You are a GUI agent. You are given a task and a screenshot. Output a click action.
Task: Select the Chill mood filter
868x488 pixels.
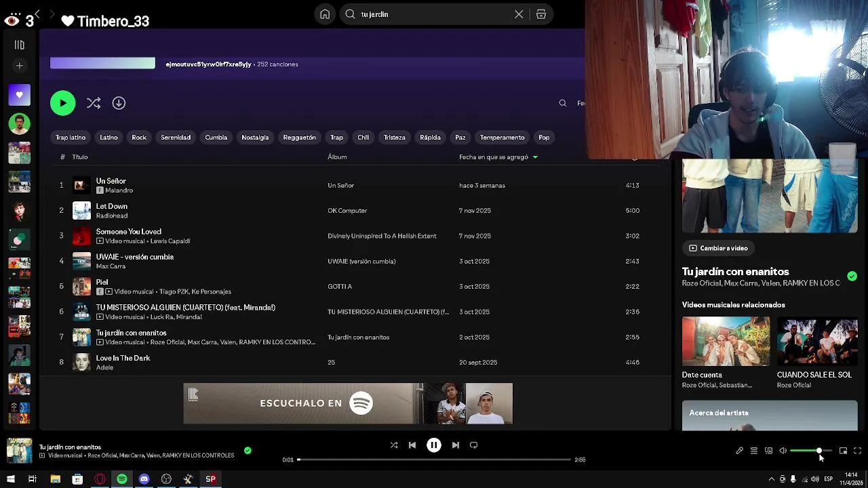tap(363, 138)
